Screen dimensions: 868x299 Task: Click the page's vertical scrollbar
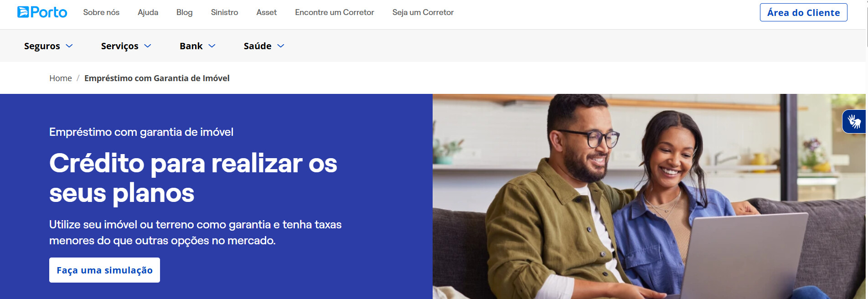[867, 149]
